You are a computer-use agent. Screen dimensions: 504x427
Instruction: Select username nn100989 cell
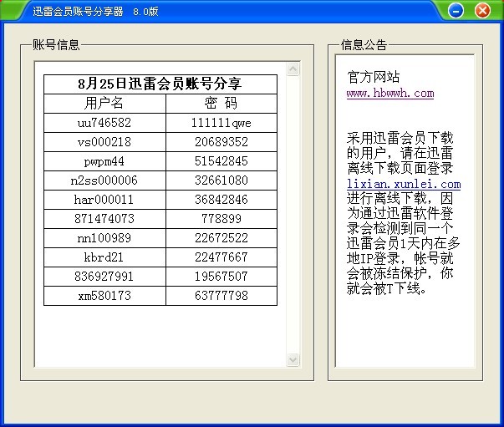tap(104, 238)
